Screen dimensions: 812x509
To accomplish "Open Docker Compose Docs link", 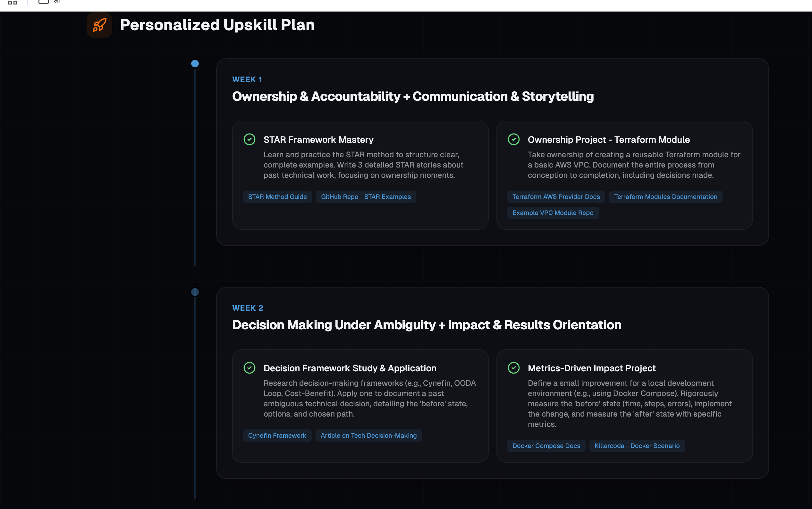I will click(546, 446).
